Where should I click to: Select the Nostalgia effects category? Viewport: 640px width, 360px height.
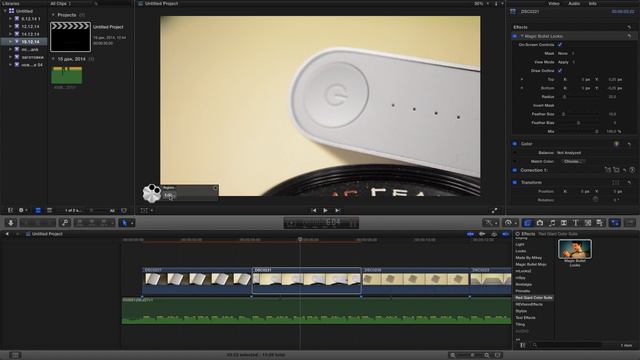[523, 284]
